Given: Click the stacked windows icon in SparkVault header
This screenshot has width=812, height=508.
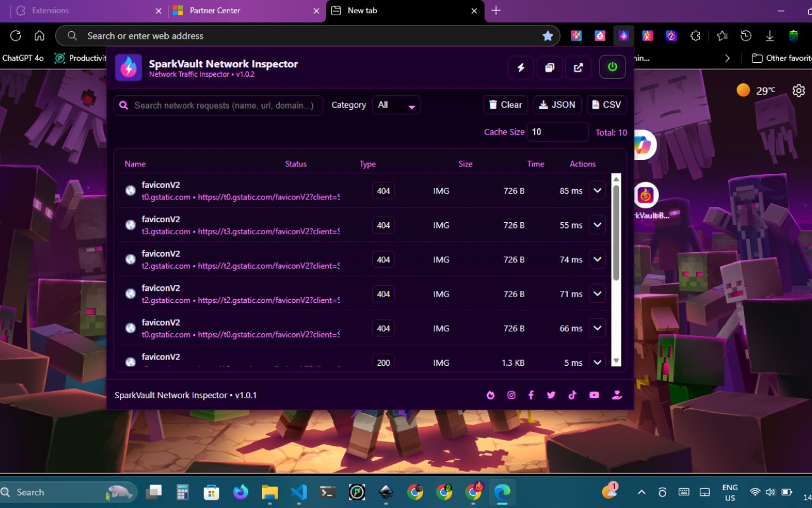Looking at the screenshot, I should 549,67.
